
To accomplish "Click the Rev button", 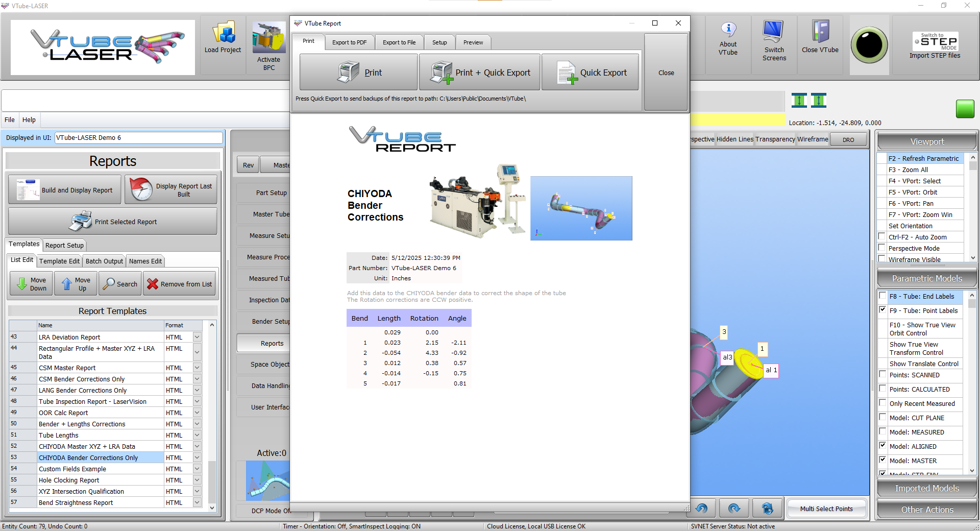I will tap(248, 165).
